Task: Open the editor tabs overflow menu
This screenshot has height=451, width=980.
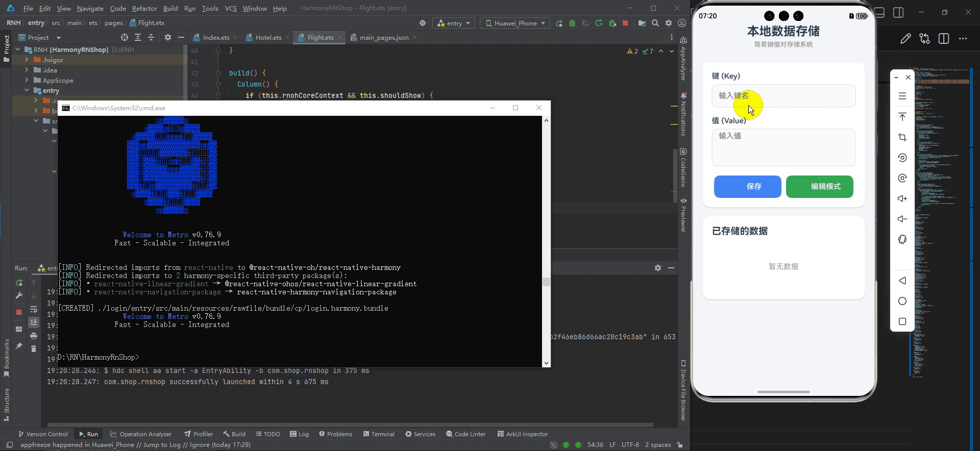Action: point(672,37)
